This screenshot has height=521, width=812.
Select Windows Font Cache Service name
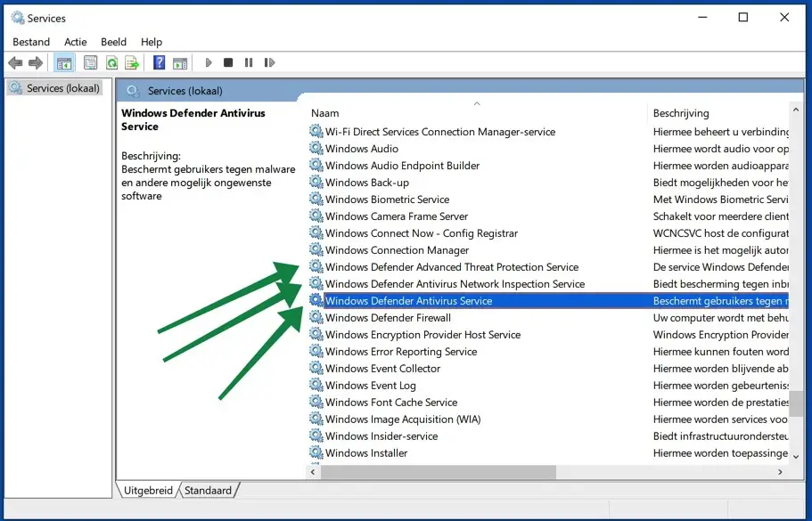[391, 403]
